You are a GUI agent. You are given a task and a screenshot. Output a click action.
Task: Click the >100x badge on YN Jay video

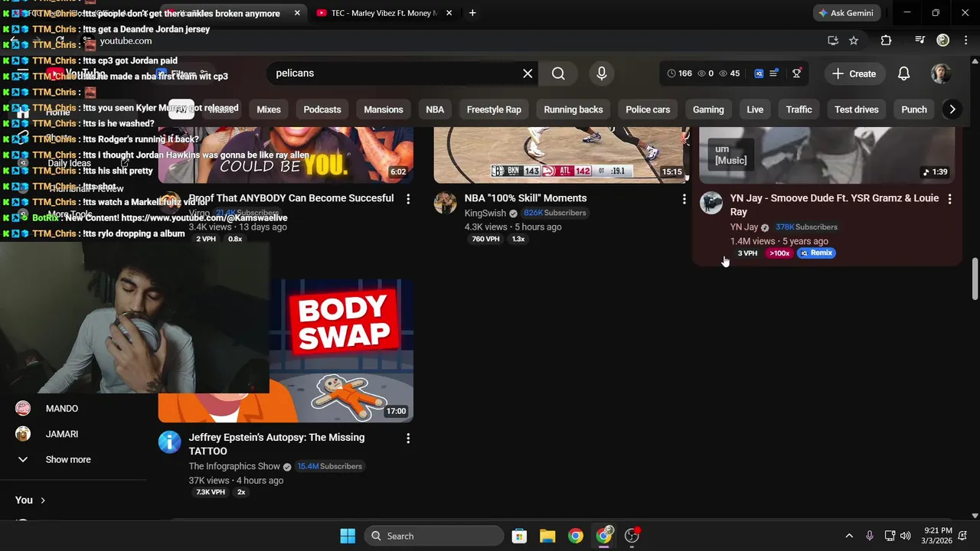(x=779, y=253)
